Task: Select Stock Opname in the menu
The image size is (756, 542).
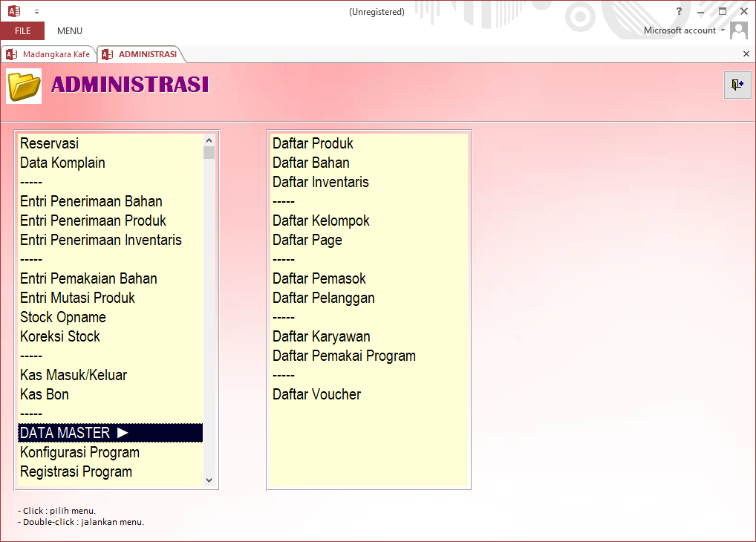Action: coord(63,317)
